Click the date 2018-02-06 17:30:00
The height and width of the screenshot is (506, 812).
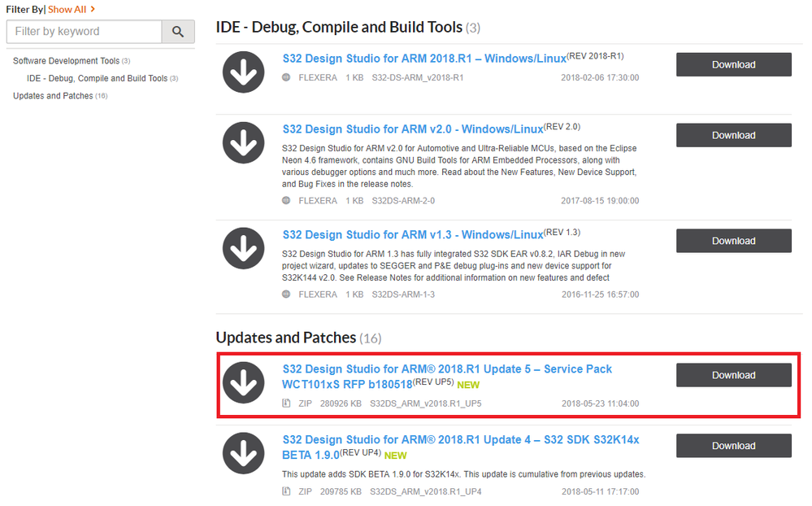(x=600, y=78)
